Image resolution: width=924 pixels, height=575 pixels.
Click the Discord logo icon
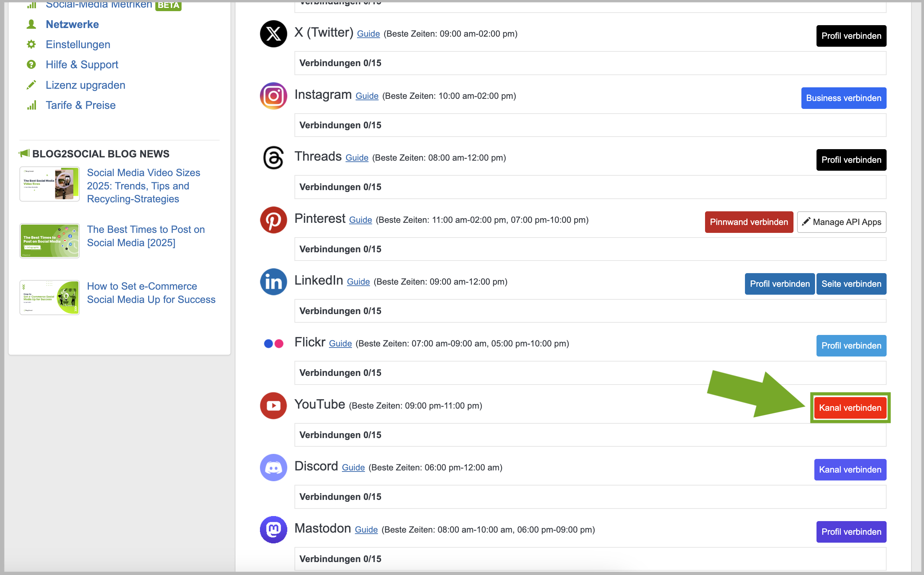(273, 468)
